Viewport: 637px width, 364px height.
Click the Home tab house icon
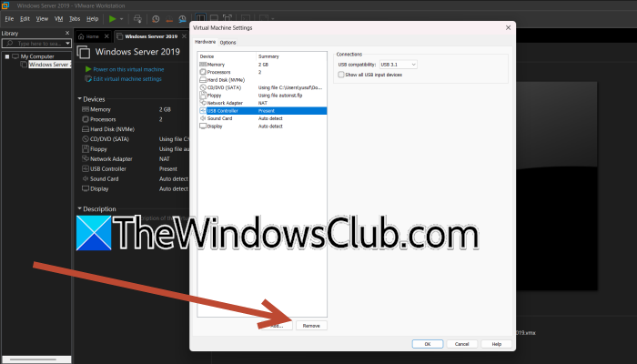[x=81, y=36]
